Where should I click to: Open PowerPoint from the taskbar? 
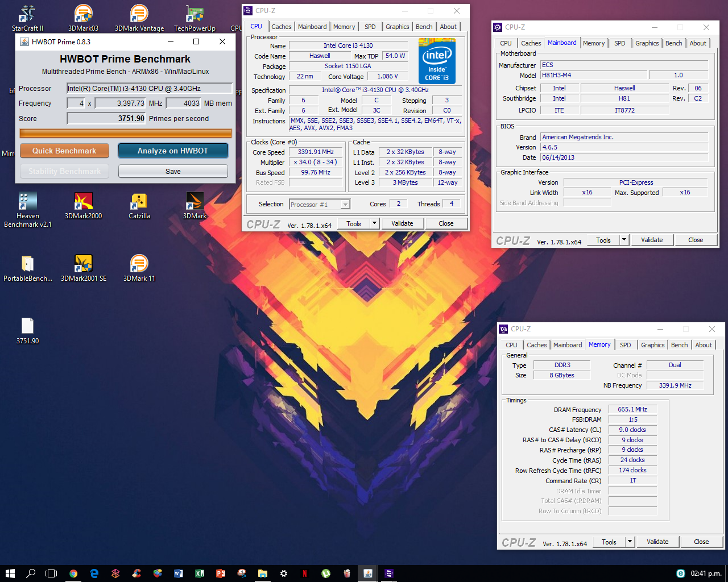(x=221, y=573)
